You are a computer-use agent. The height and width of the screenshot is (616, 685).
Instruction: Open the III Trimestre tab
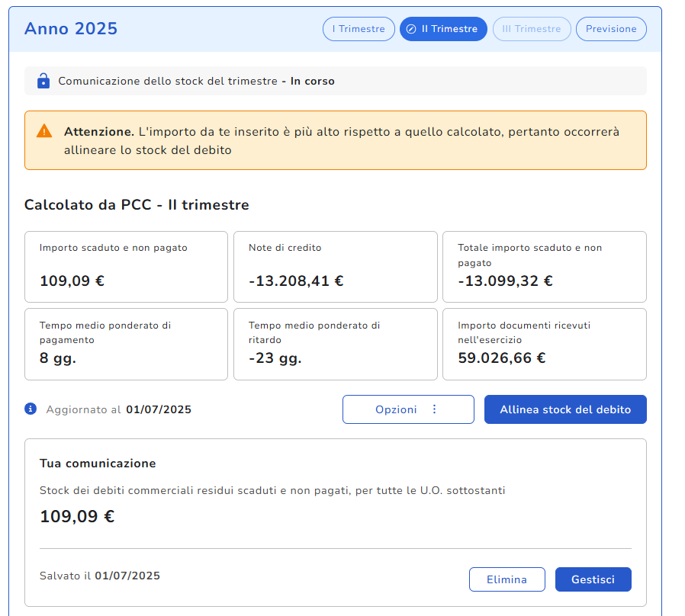(531, 29)
